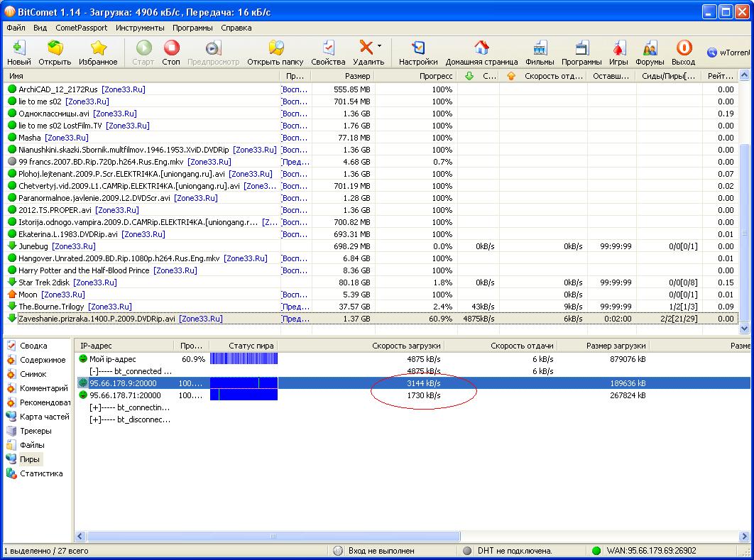
Task: Sort torrents by Прогресс column header
Action: pyautogui.click(x=415, y=76)
